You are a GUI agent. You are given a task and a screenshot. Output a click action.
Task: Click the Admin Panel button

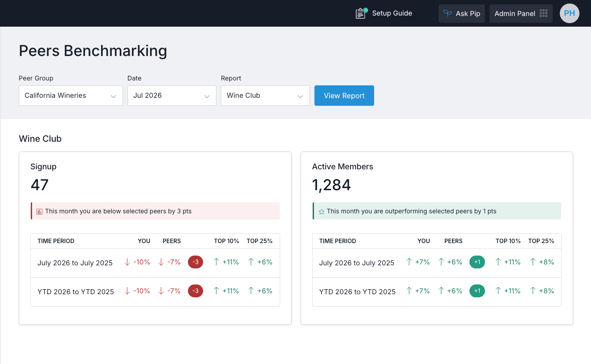(521, 13)
